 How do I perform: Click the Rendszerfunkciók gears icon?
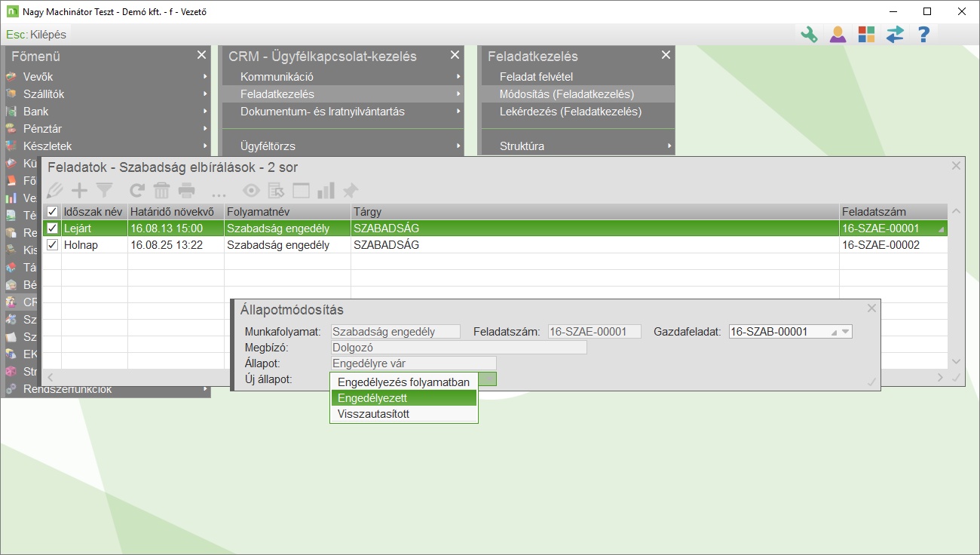coord(11,390)
